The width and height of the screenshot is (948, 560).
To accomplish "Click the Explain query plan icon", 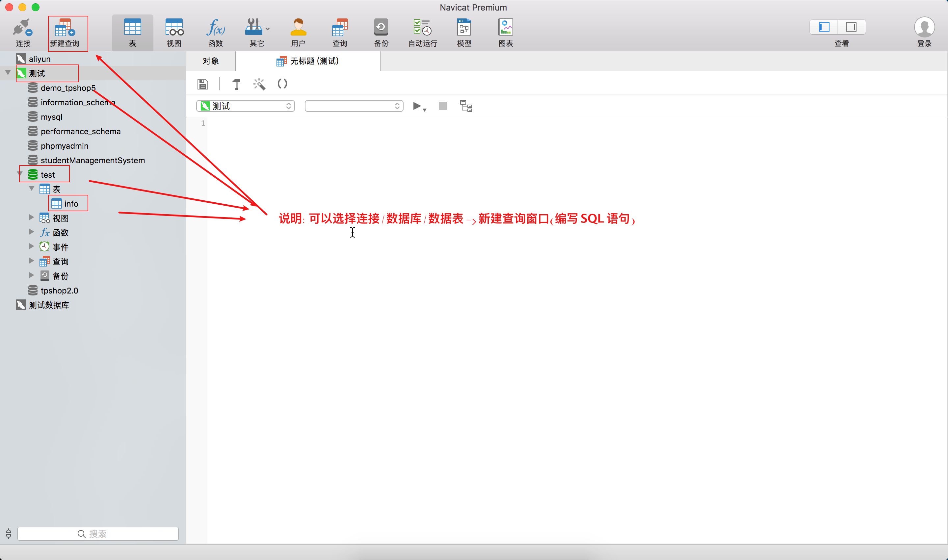I will click(x=466, y=106).
